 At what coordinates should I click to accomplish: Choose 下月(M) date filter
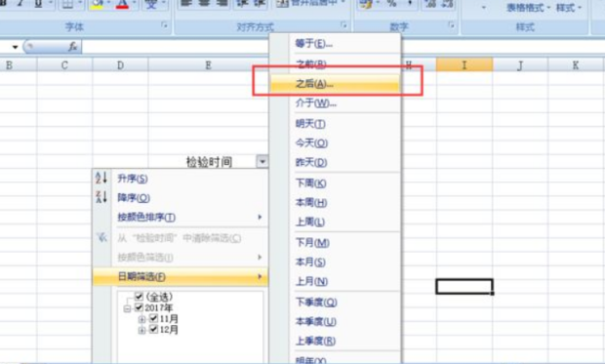(335, 242)
